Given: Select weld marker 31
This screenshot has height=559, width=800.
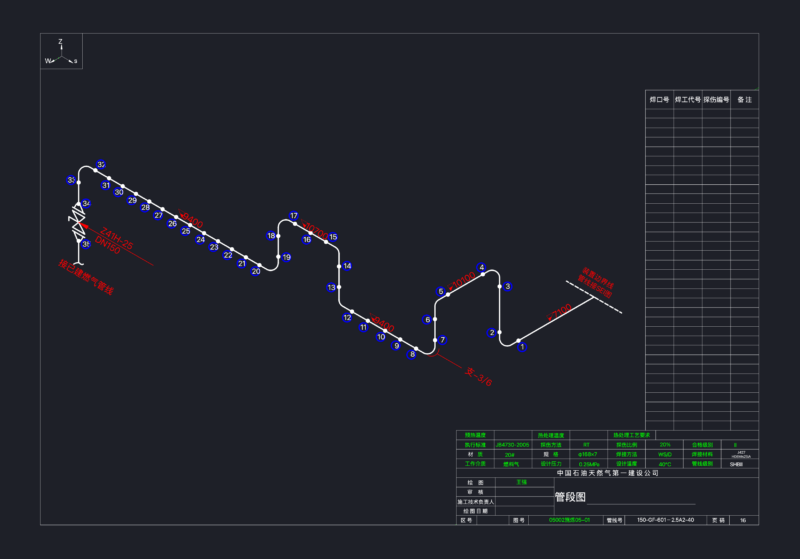Looking at the screenshot, I should (106, 186).
